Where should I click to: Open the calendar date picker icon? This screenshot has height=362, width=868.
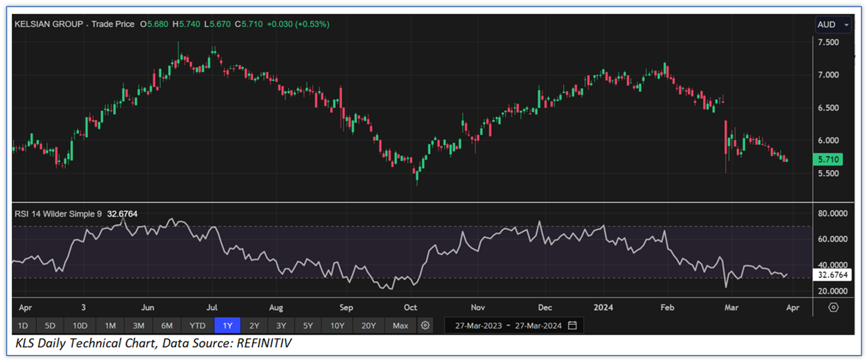pos(573,326)
